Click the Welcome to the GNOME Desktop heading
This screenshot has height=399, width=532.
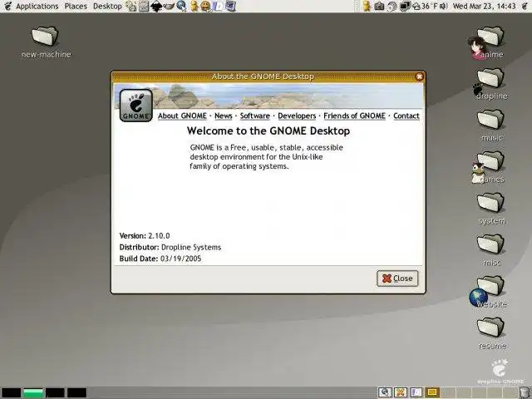click(x=268, y=131)
